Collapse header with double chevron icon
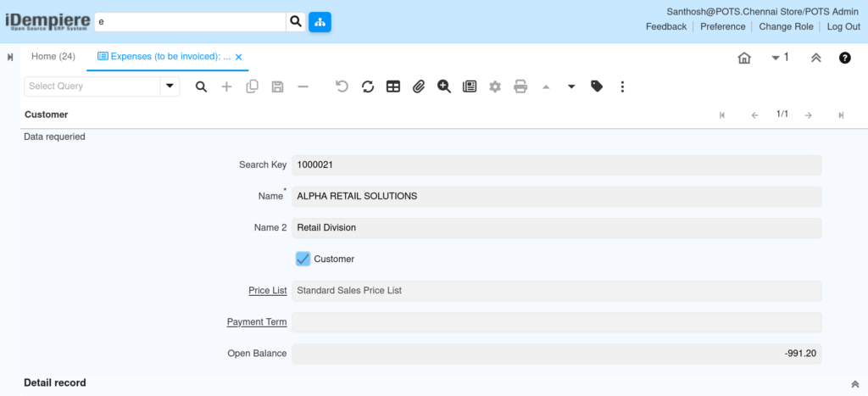 (x=815, y=58)
